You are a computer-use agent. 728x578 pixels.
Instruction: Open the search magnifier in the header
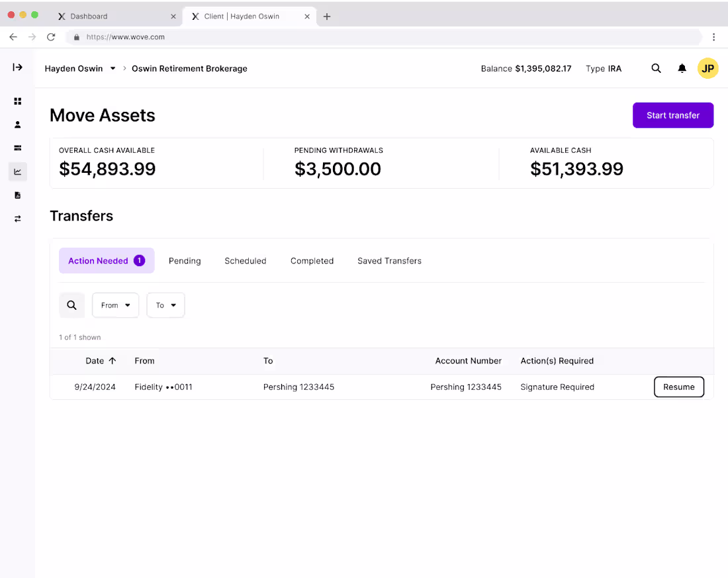coord(656,68)
